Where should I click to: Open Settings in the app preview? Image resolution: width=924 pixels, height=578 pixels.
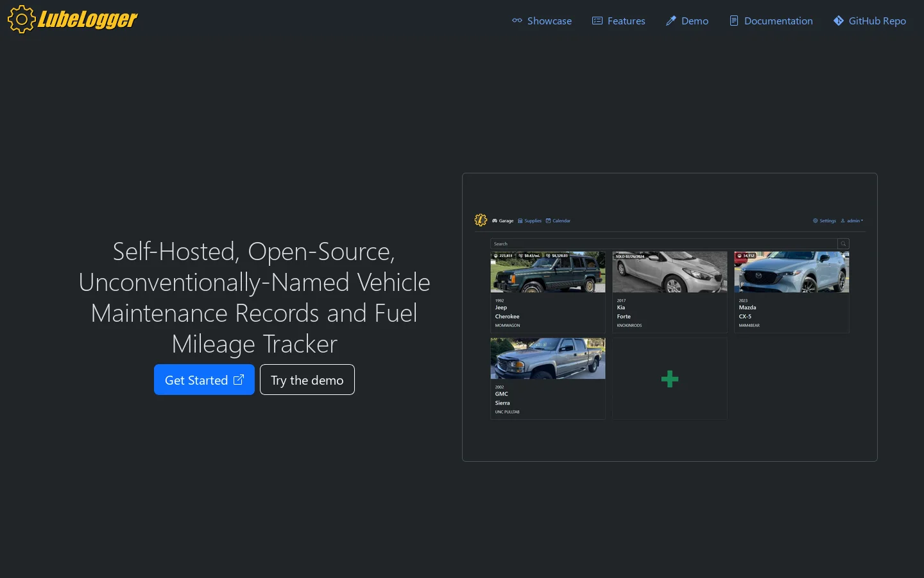pyautogui.click(x=825, y=221)
